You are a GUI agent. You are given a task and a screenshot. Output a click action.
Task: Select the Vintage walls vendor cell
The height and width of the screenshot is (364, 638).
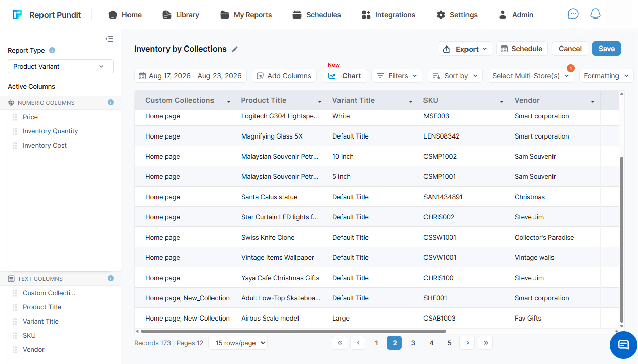pos(555,257)
